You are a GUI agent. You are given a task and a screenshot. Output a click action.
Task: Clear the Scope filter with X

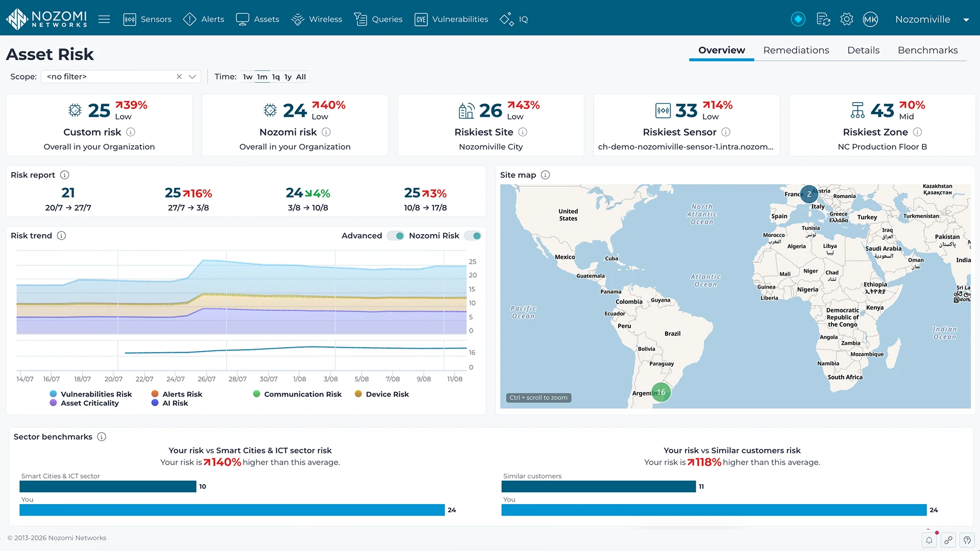point(179,77)
